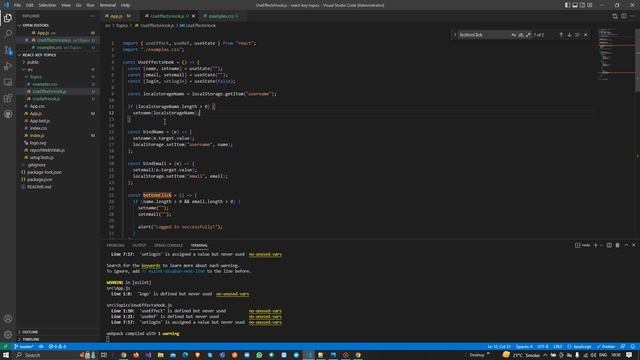
Task: Click Ln 12, Col position in status bar
Action: (499, 347)
